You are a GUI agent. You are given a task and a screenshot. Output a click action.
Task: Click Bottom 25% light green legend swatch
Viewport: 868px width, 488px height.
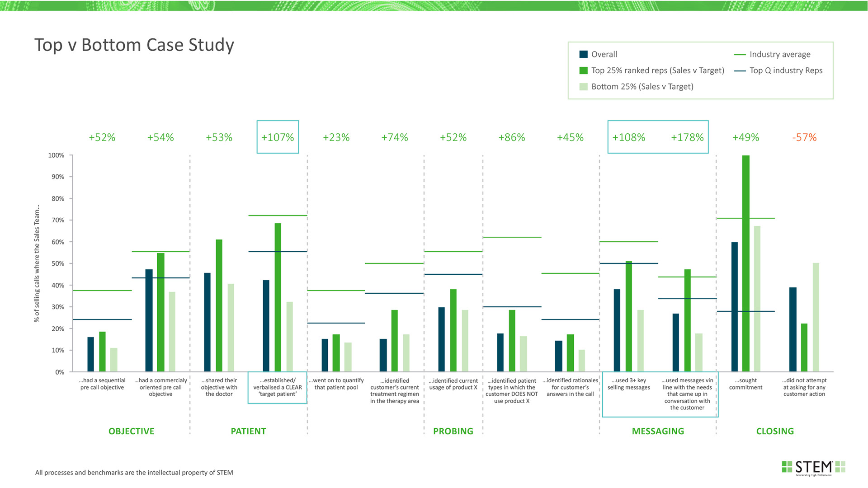(583, 87)
